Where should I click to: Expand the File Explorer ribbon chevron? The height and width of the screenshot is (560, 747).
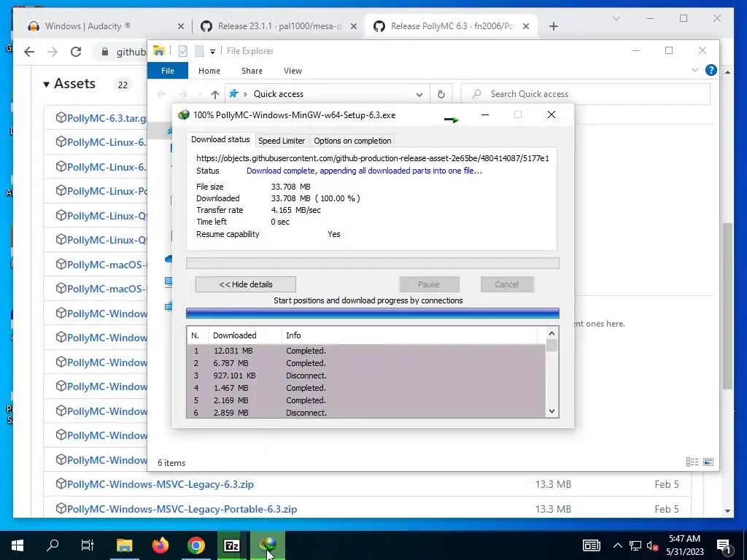click(x=695, y=71)
